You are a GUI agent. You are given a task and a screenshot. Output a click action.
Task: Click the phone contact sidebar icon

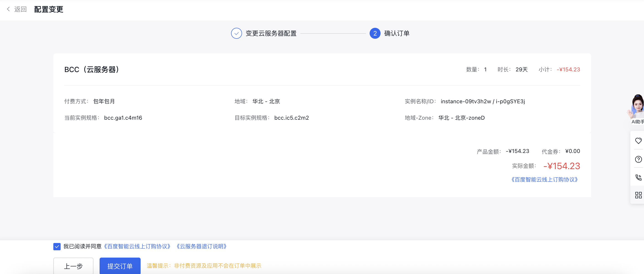click(638, 177)
